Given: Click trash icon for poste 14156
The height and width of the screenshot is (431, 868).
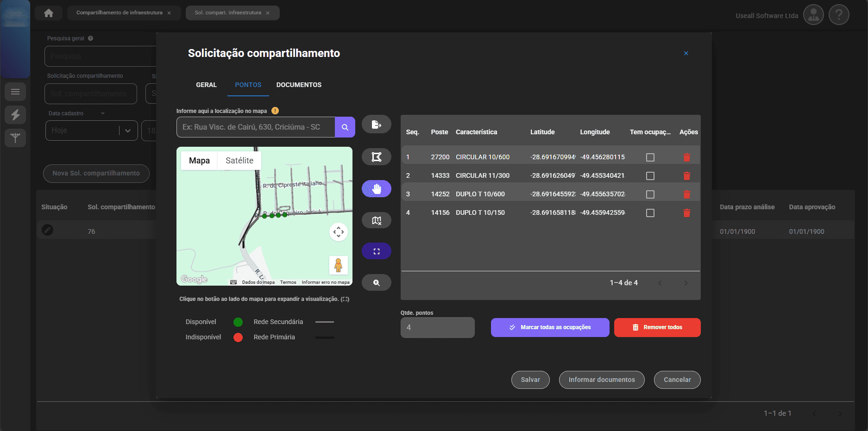Looking at the screenshot, I should [x=686, y=213].
